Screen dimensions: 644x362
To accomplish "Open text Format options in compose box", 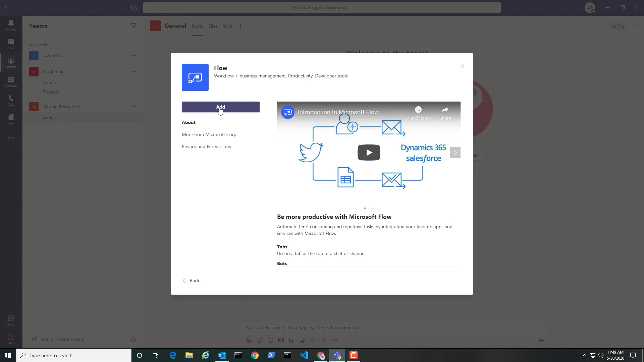I will [x=249, y=340].
